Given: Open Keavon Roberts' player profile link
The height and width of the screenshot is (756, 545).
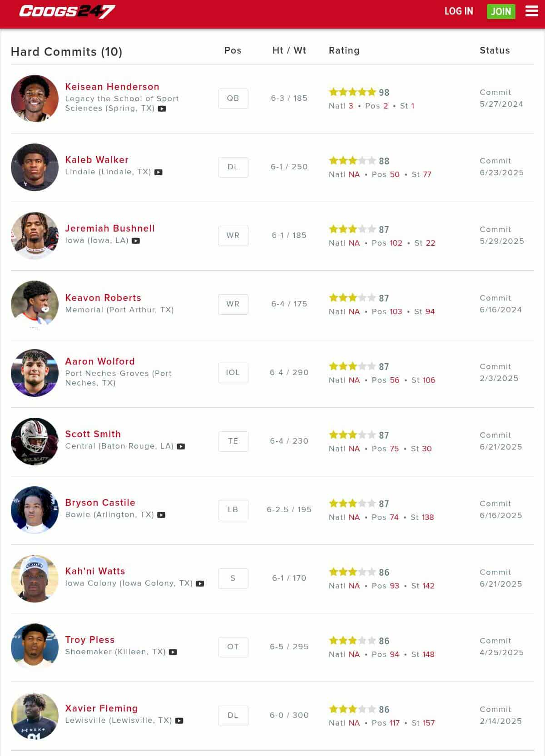Looking at the screenshot, I should 103,298.
